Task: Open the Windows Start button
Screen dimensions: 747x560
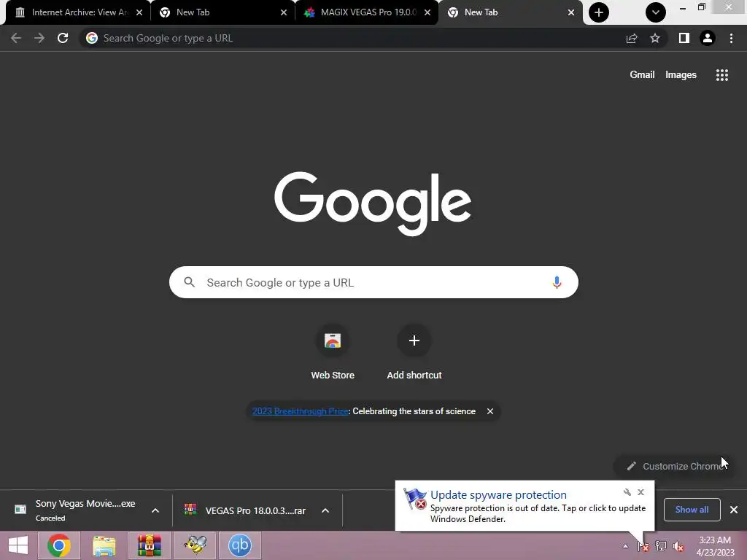Action: tap(18, 545)
